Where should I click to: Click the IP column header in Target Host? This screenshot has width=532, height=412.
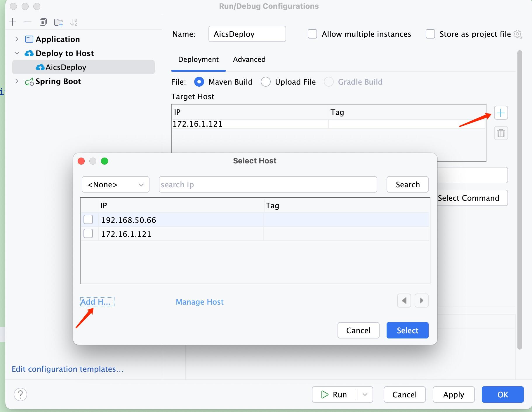pyautogui.click(x=250, y=112)
